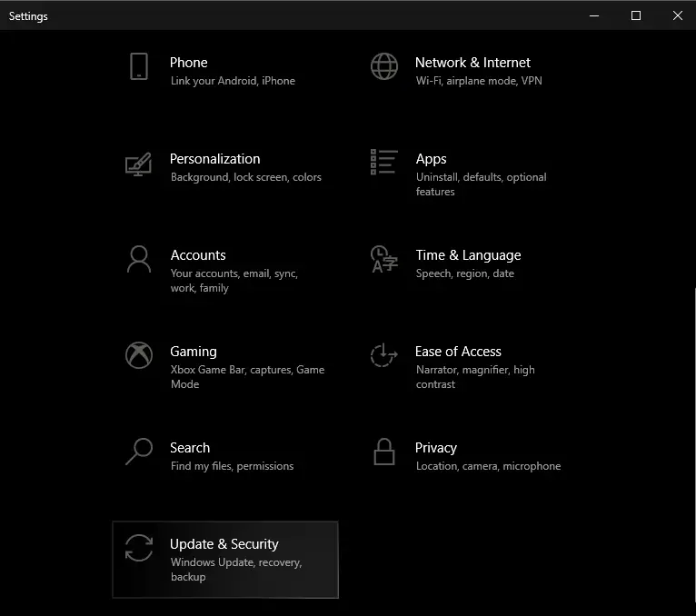Click 'Windows Update, recovery, backup' description
This screenshot has width=696, height=616.
click(x=236, y=570)
